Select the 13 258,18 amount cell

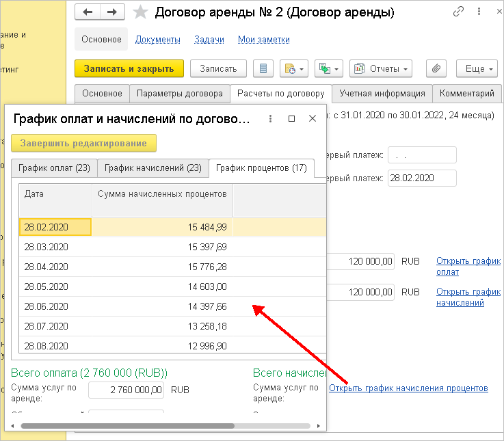click(162, 327)
